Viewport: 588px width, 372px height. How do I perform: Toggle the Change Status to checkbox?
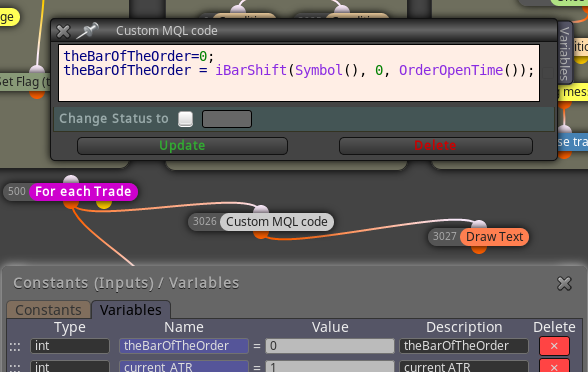[x=185, y=119]
